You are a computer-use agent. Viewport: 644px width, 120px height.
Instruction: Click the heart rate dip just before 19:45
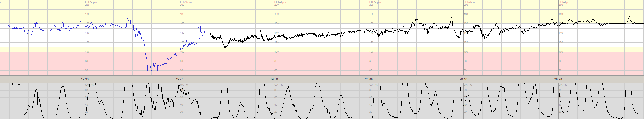click(x=226, y=48)
